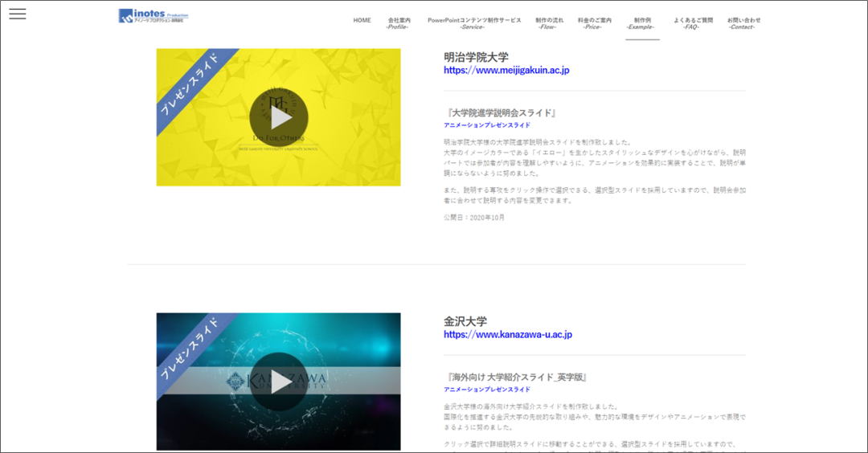Click アニメーションプレゼンスライド tag under Kanazawa
This screenshot has width=868, height=453.
[486, 390]
